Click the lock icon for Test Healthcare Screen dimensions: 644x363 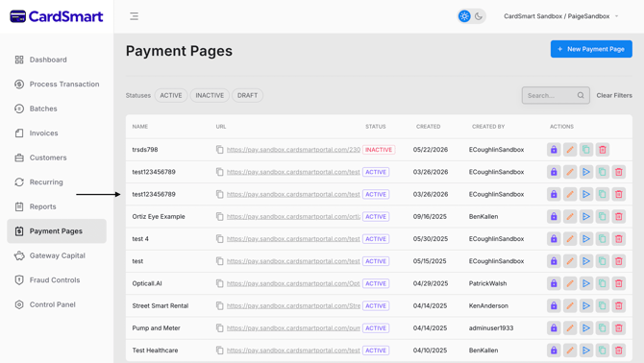point(554,351)
